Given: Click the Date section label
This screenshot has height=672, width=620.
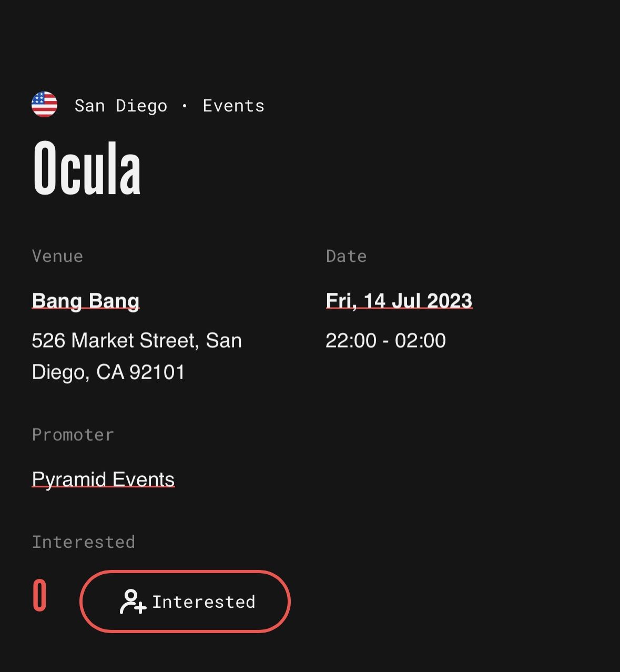Looking at the screenshot, I should pyautogui.click(x=346, y=256).
